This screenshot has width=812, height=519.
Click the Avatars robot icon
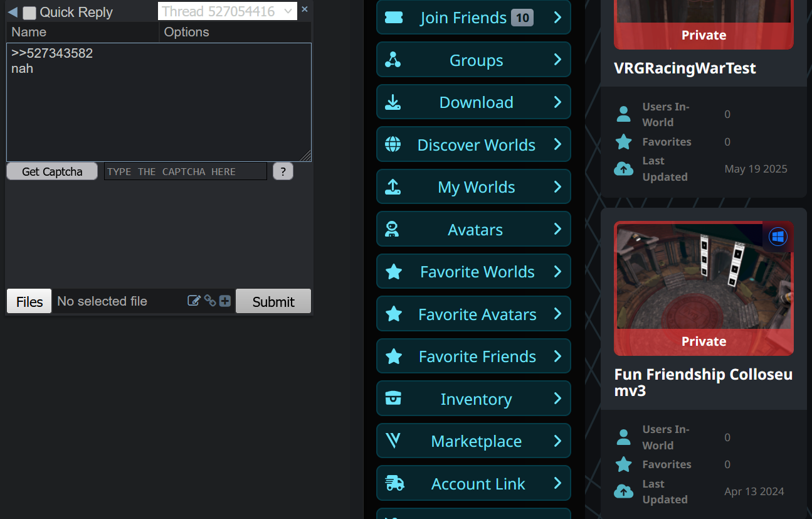(393, 229)
